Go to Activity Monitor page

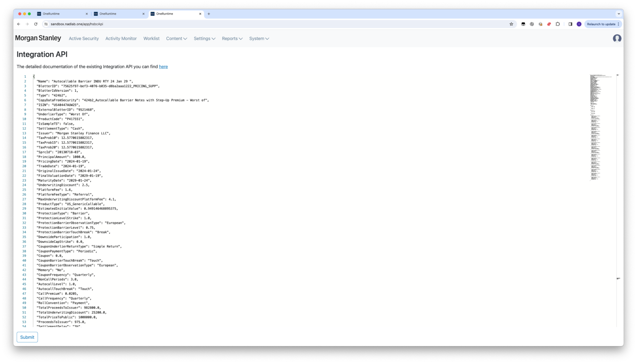121,39
